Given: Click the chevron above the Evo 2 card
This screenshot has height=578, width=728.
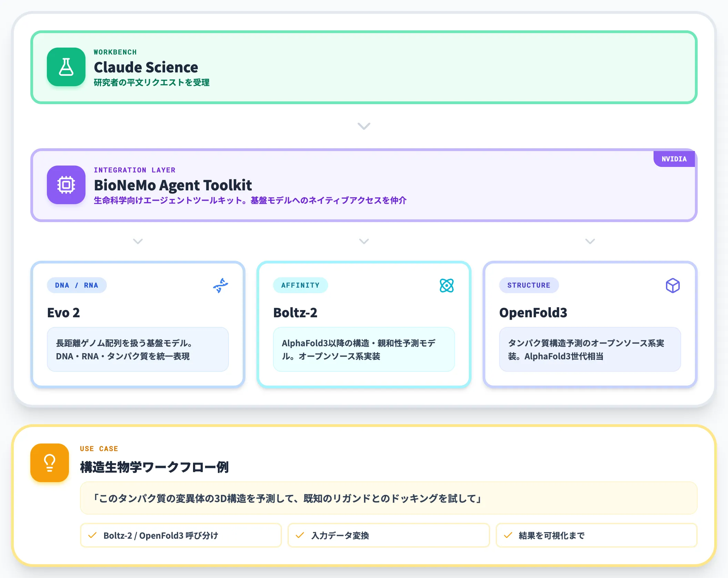Looking at the screenshot, I should [x=138, y=241].
